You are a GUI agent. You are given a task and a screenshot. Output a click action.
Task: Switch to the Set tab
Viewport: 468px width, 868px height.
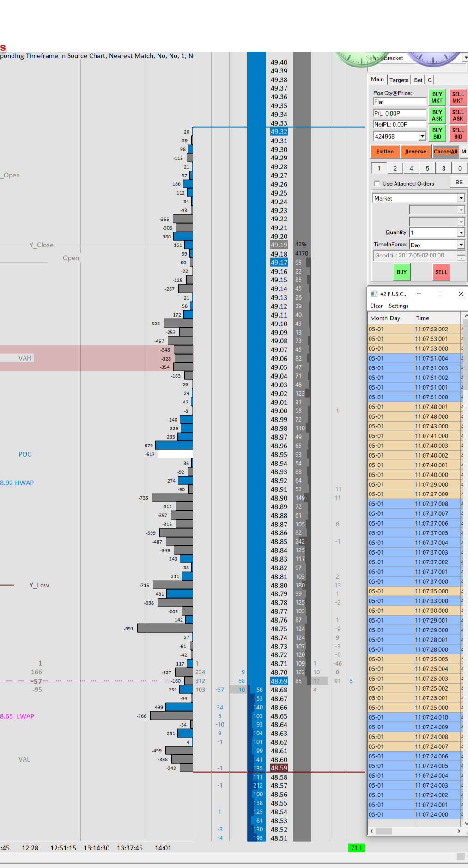418,80
